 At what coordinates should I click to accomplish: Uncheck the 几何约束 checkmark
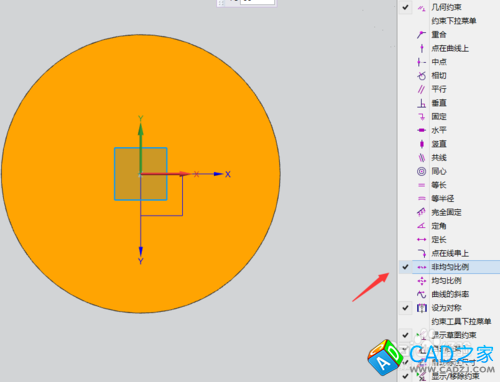405,7
